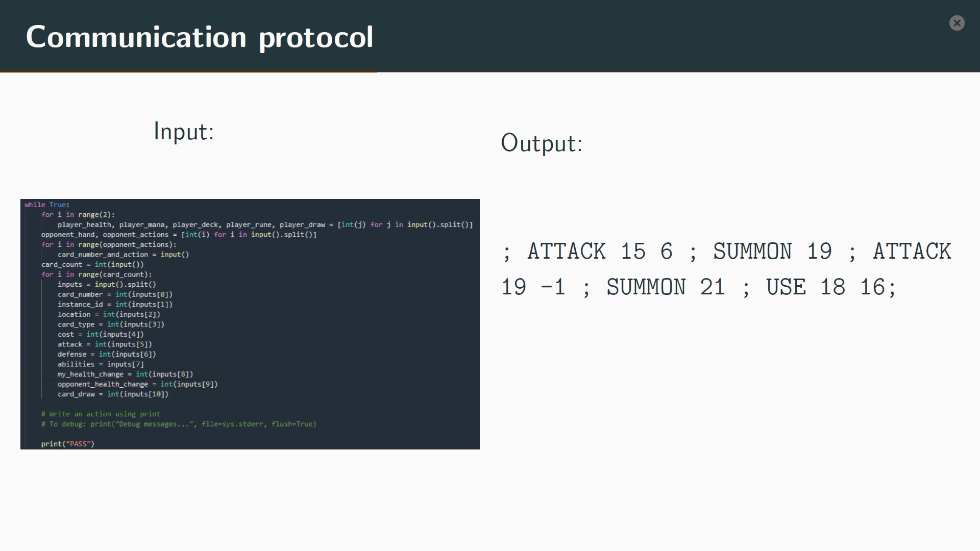
Task: Click the Input: heading
Action: click(184, 132)
